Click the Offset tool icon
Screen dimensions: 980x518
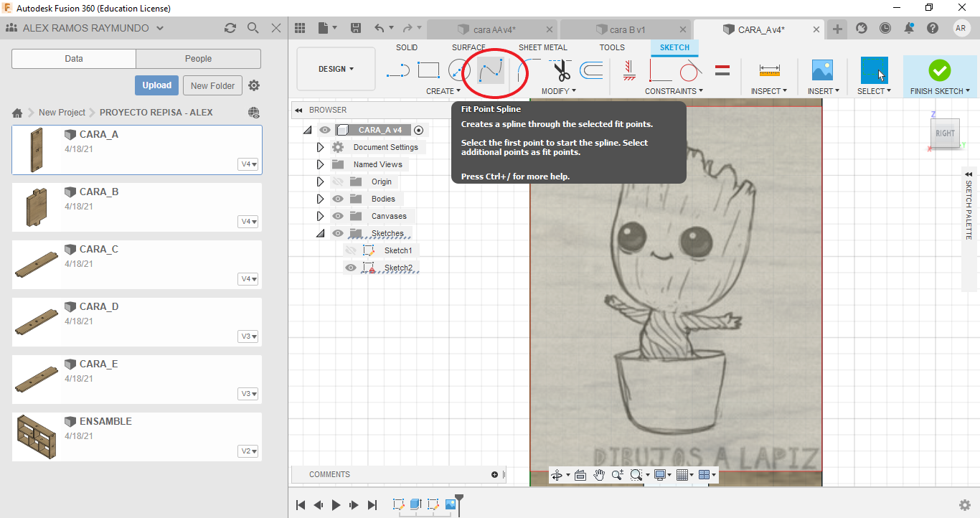[x=591, y=70]
